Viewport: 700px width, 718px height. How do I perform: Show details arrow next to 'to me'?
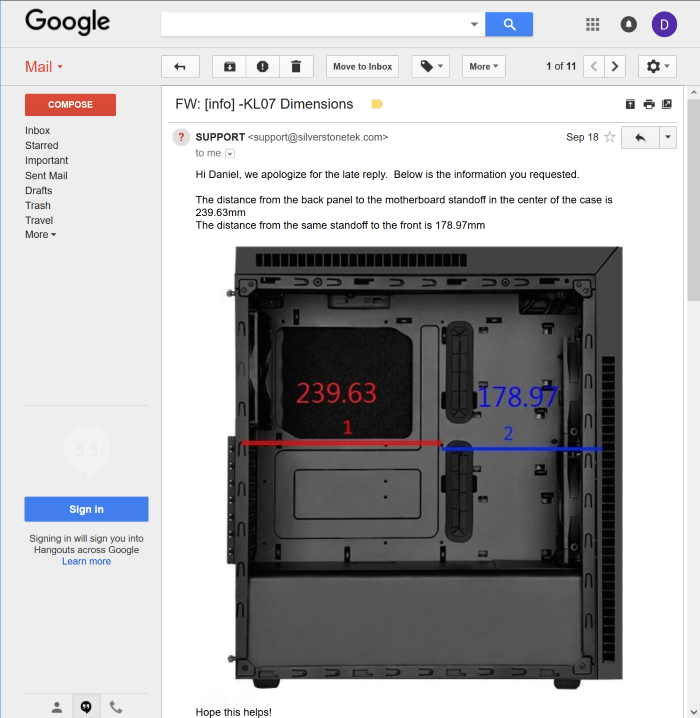point(230,154)
